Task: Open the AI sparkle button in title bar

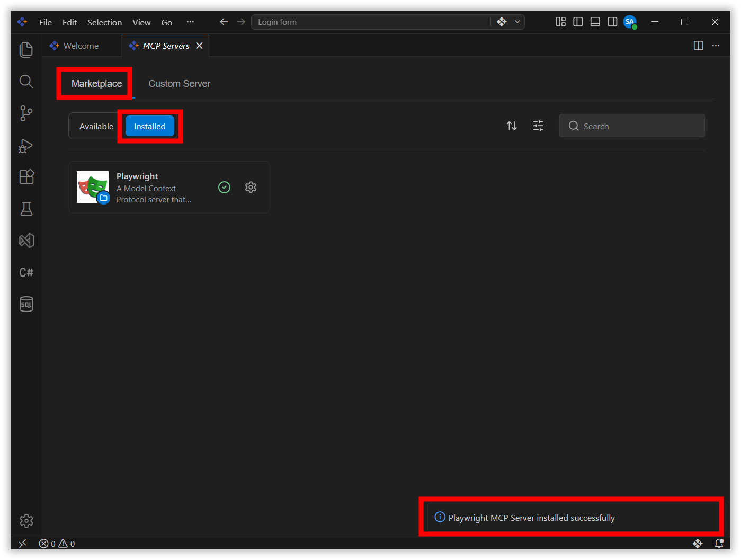Action: (502, 22)
